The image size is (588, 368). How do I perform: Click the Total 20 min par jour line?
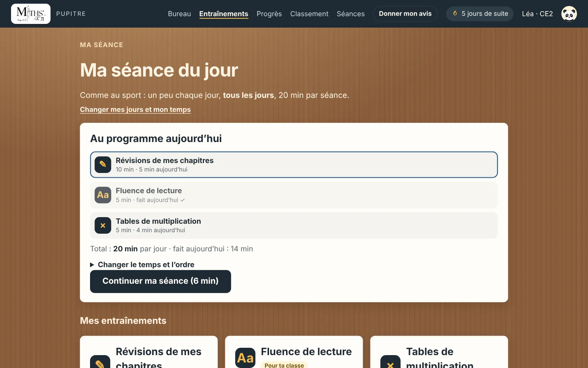point(171,249)
